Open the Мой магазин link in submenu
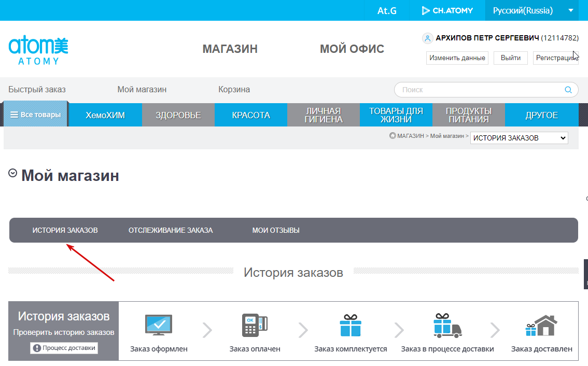Image resolution: width=588 pixels, height=366 pixels. pyautogui.click(x=142, y=90)
